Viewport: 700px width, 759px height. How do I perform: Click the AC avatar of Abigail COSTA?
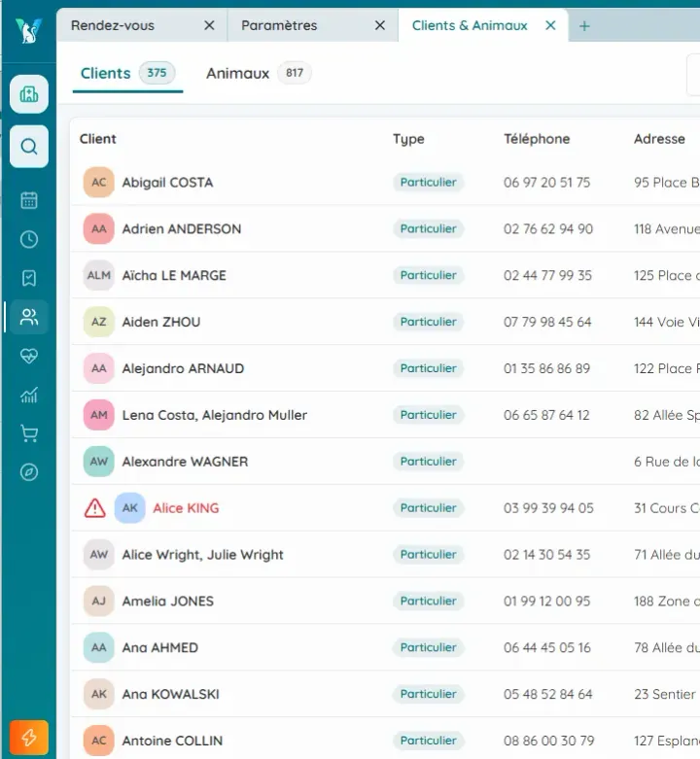(x=99, y=183)
